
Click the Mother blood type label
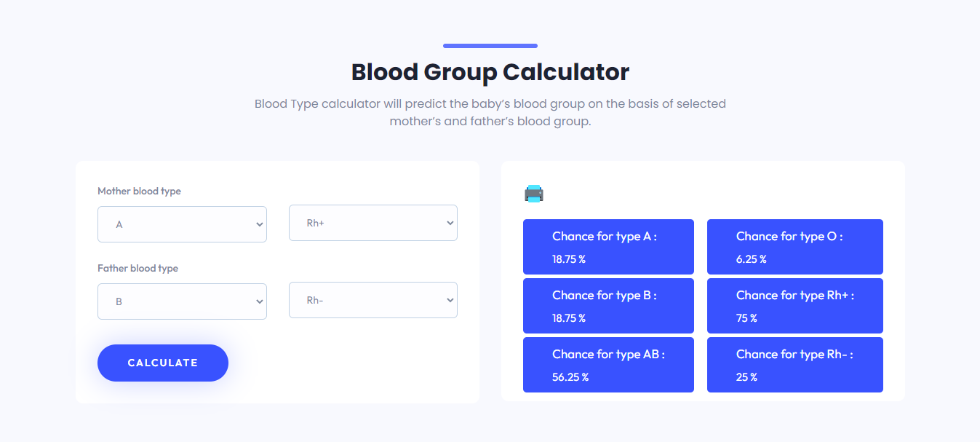point(139,191)
